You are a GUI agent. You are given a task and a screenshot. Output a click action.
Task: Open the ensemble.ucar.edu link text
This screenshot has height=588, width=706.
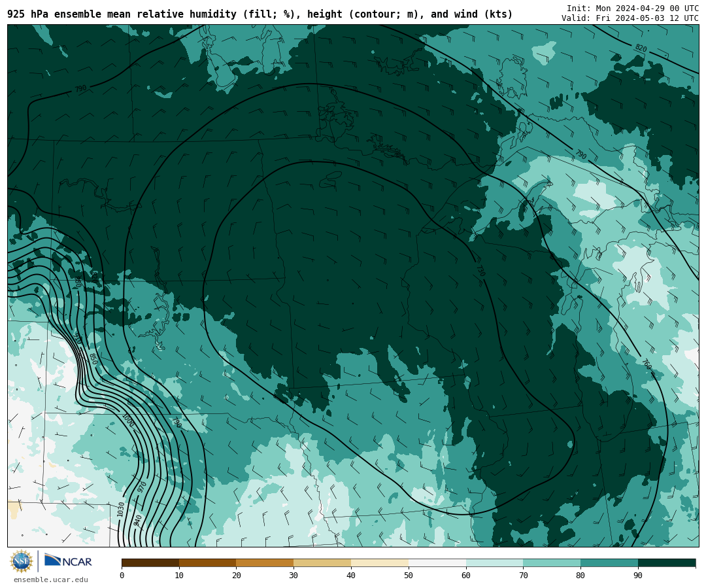51,580
